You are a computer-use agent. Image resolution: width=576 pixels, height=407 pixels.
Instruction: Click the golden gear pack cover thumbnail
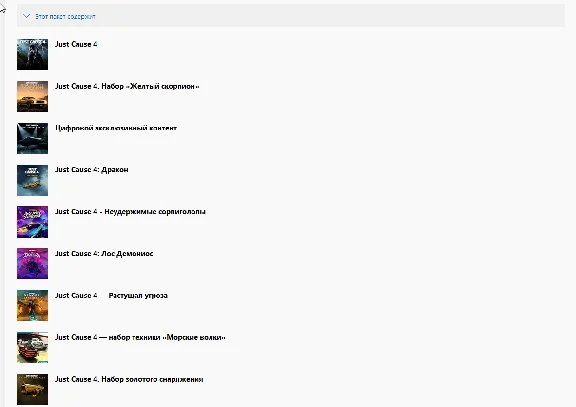[32, 389]
